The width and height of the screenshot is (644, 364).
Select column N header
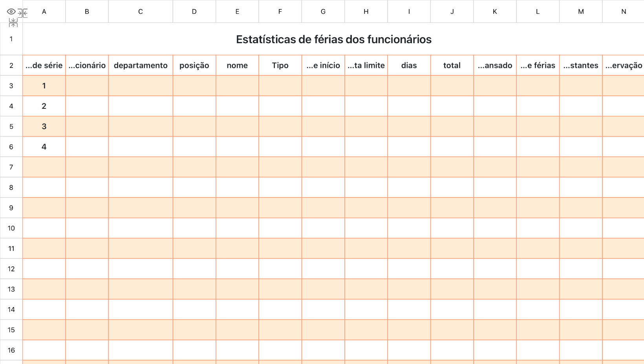(x=624, y=11)
